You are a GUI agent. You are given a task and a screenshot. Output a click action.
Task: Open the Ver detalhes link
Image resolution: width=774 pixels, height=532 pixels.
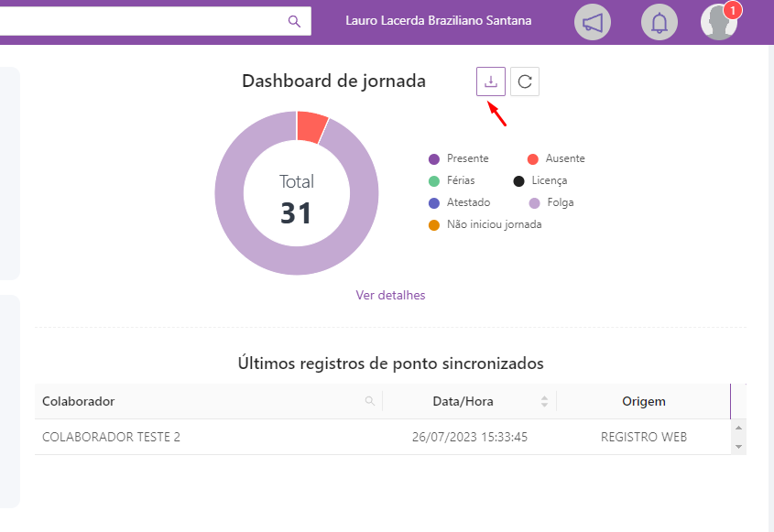pos(390,295)
